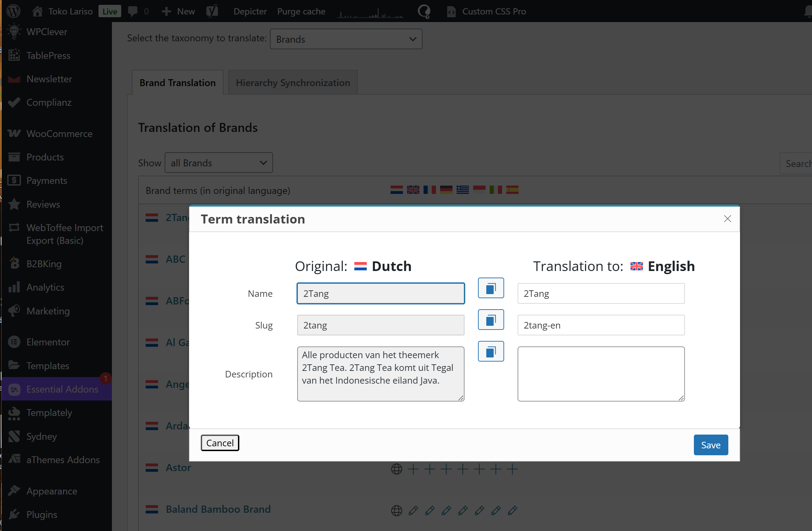The width and height of the screenshot is (812, 531).
Task: Open the site stats sparkline graph
Action: pos(371,13)
